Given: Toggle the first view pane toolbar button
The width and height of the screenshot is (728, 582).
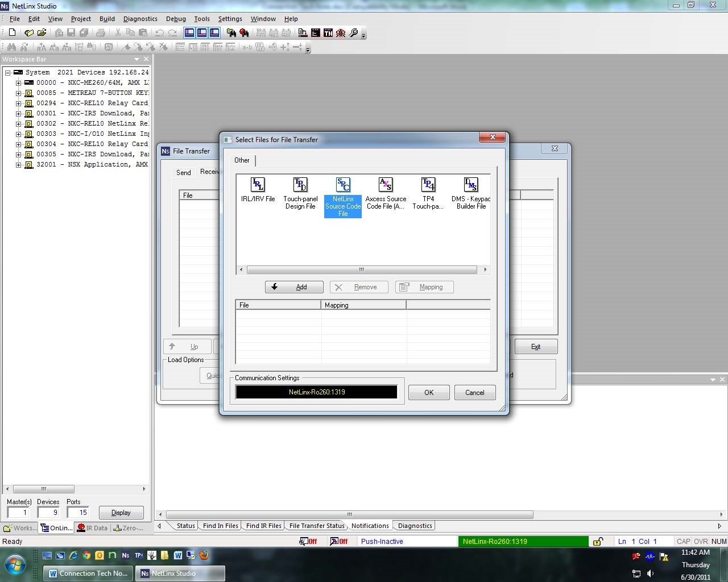Looking at the screenshot, I should point(189,33).
